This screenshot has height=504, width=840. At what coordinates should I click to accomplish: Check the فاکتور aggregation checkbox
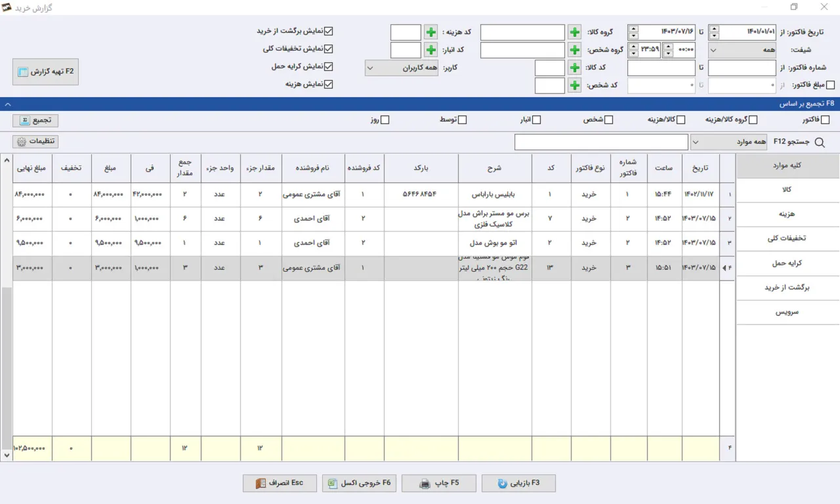click(x=826, y=119)
